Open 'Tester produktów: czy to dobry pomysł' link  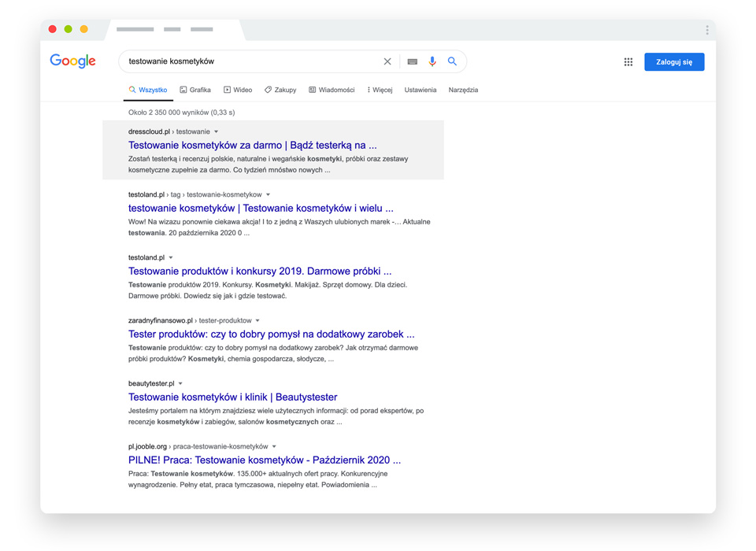[x=272, y=334]
